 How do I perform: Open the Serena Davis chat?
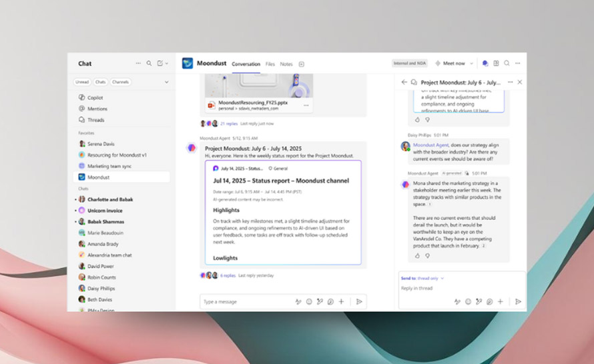tap(101, 143)
